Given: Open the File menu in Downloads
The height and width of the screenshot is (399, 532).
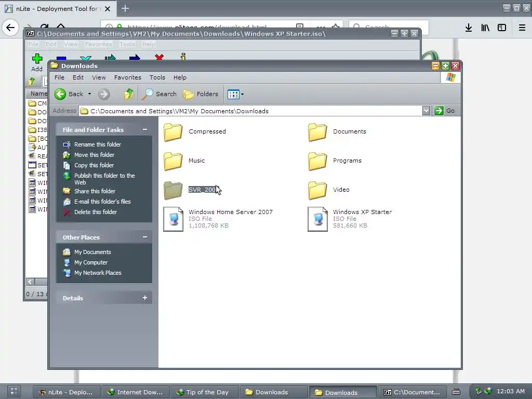Looking at the screenshot, I should pyautogui.click(x=59, y=77).
